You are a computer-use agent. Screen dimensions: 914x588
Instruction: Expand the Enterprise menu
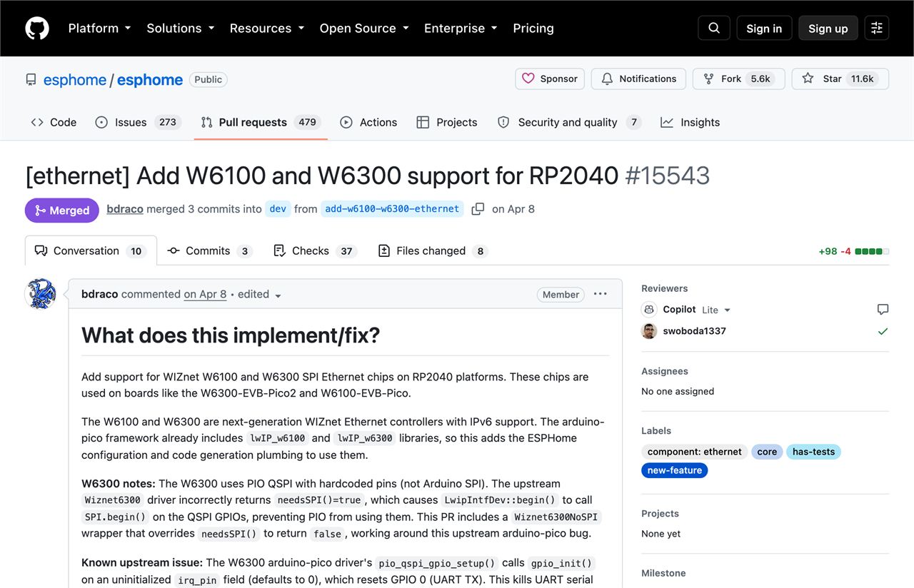pyautogui.click(x=461, y=29)
